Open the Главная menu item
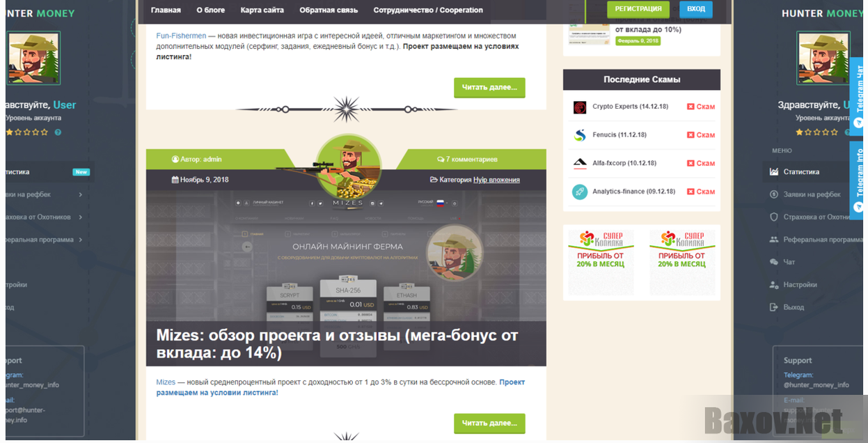 [x=166, y=10]
